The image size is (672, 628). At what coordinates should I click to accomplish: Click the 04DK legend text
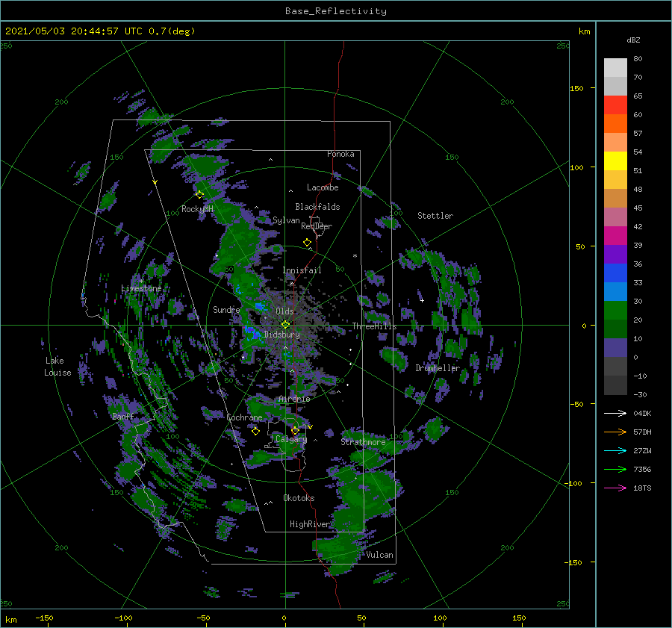coord(642,413)
